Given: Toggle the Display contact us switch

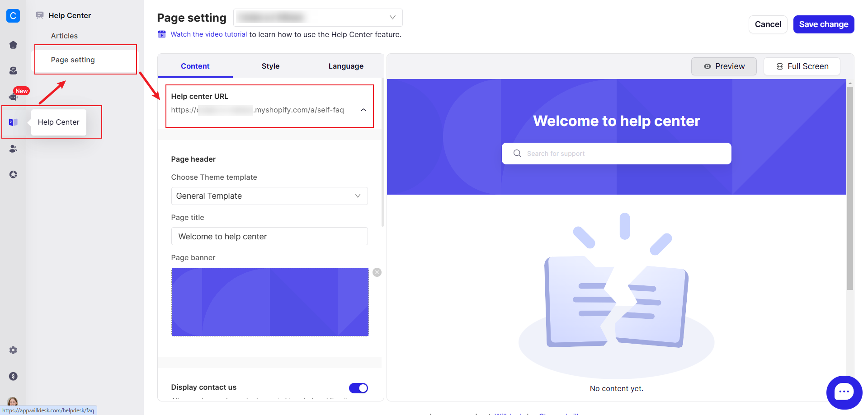Looking at the screenshot, I should 359,388.
